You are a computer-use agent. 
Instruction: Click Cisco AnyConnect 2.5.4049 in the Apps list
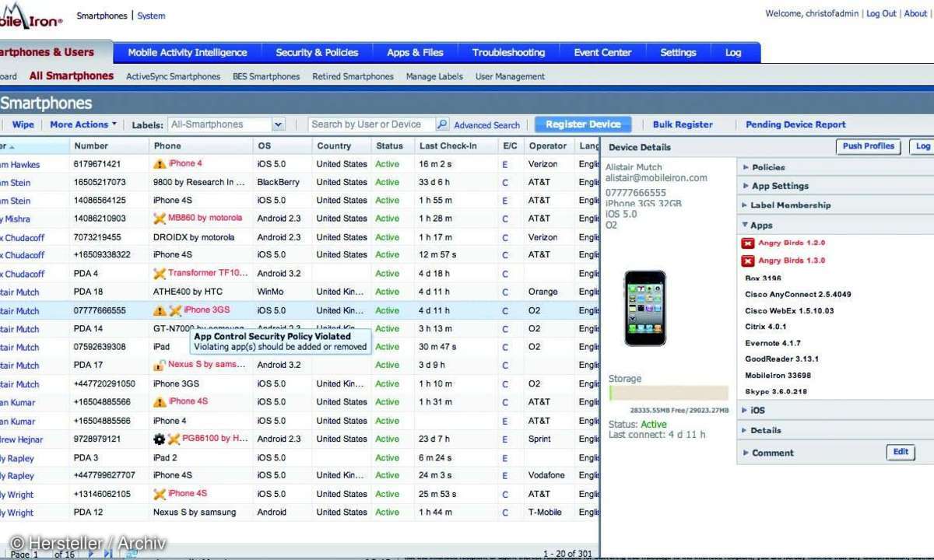(798, 295)
